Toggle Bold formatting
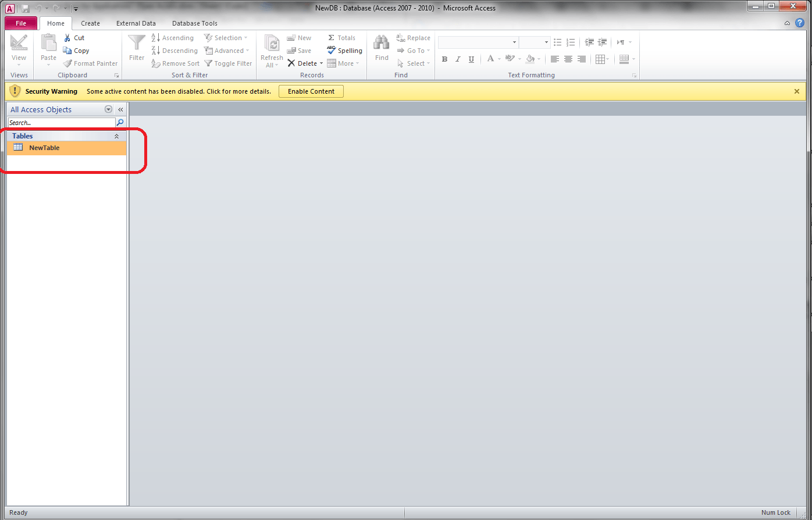The height and width of the screenshot is (520, 812). pyautogui.click(x=445, y=59)
